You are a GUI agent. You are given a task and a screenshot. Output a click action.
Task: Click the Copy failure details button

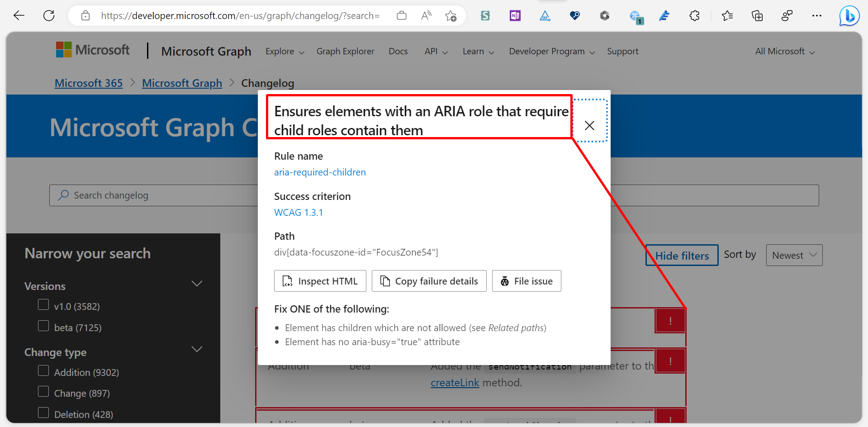(x=429, y=281)
